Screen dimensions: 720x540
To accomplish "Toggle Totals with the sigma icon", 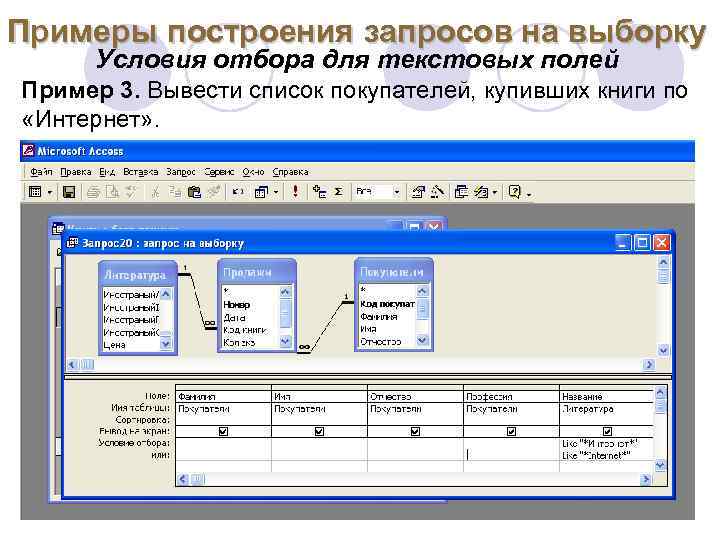I will click(338, 191).
